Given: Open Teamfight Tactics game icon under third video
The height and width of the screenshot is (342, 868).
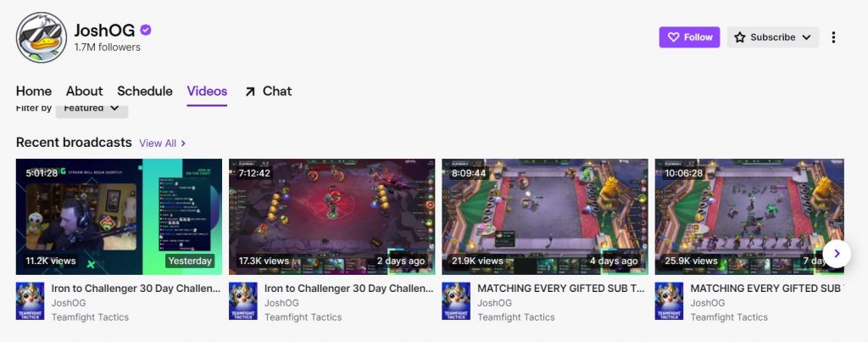Looking at the screenshot, I should coord(456,301).
